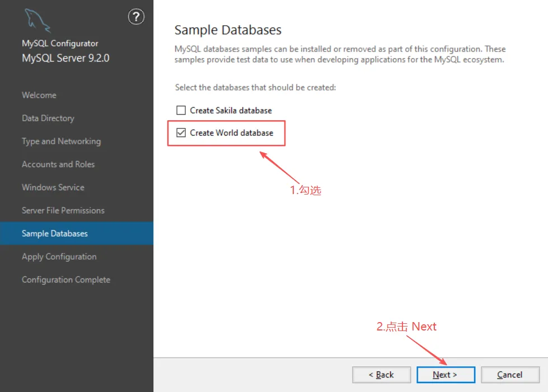Open Server File Permissions step
The image size is (548, 392).
point(63,210)
